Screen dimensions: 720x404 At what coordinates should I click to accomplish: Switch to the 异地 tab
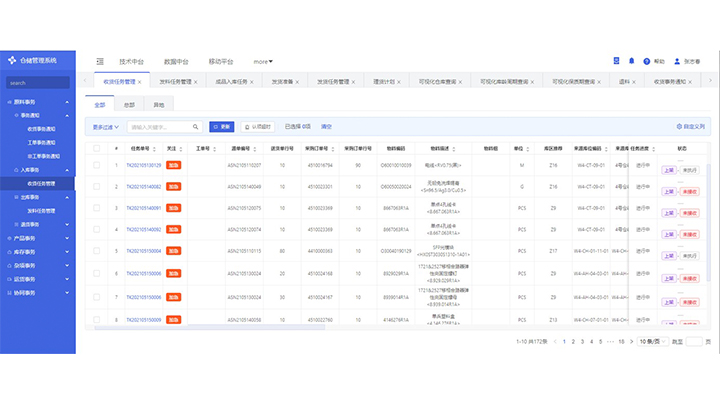pyautogui.click(x=158, y=104)
